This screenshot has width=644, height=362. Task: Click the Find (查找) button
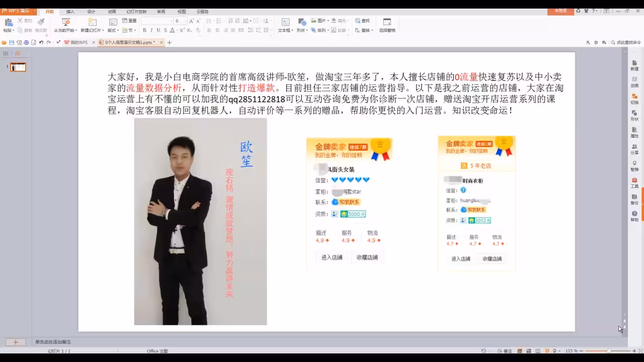point(363,21)
